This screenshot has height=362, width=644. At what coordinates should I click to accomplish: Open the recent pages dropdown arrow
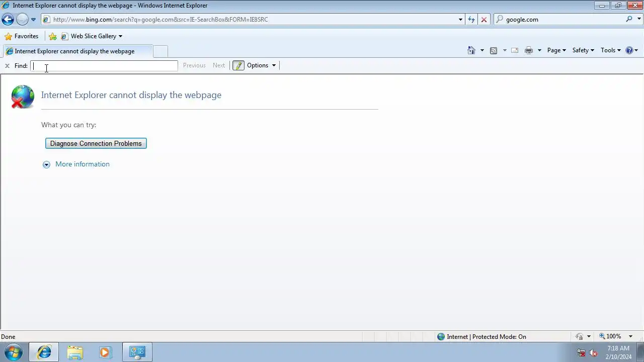click(x=33, y=20)
